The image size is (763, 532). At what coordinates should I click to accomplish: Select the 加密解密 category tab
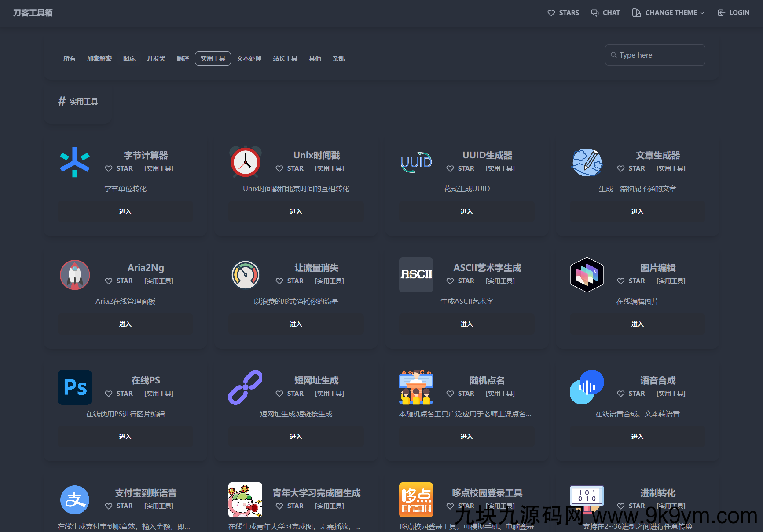click(x=99, y=58)
